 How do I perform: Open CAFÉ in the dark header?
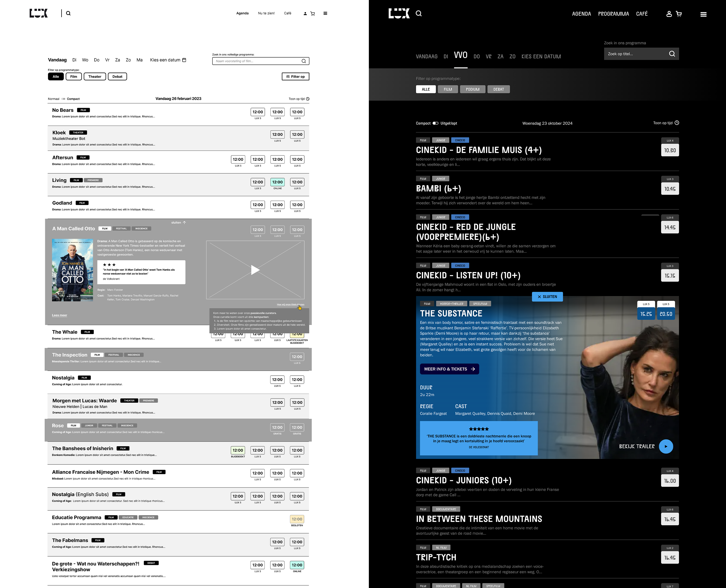point(642,14)
